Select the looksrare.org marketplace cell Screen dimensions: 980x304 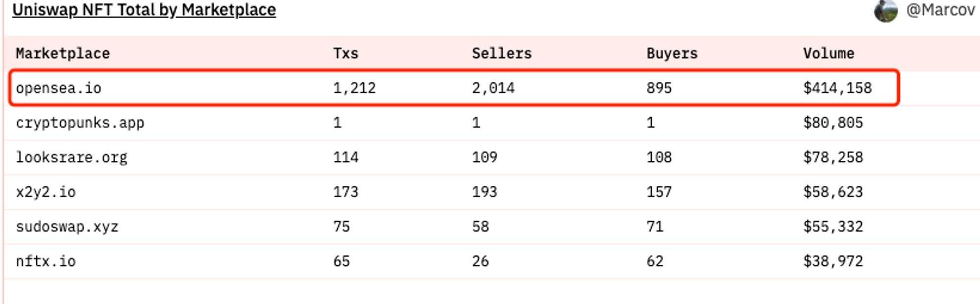tap(72, 157)
